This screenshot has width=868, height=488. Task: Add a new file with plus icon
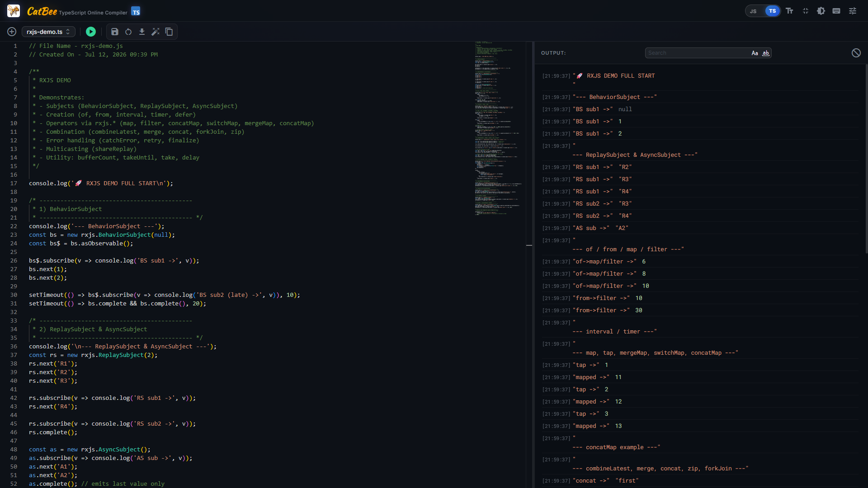(12, 32)
